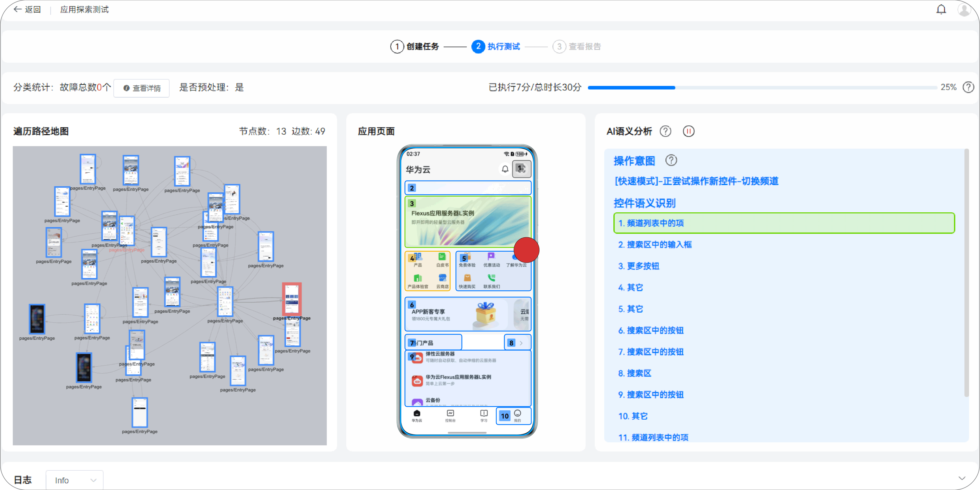Click the execution progress bar at 25%
This screenshot has height=490, width=980.
[760, 87]
